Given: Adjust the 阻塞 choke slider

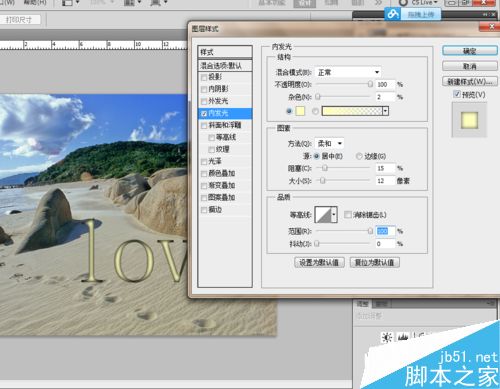Looking at the screenshot, I should point(325,168).
